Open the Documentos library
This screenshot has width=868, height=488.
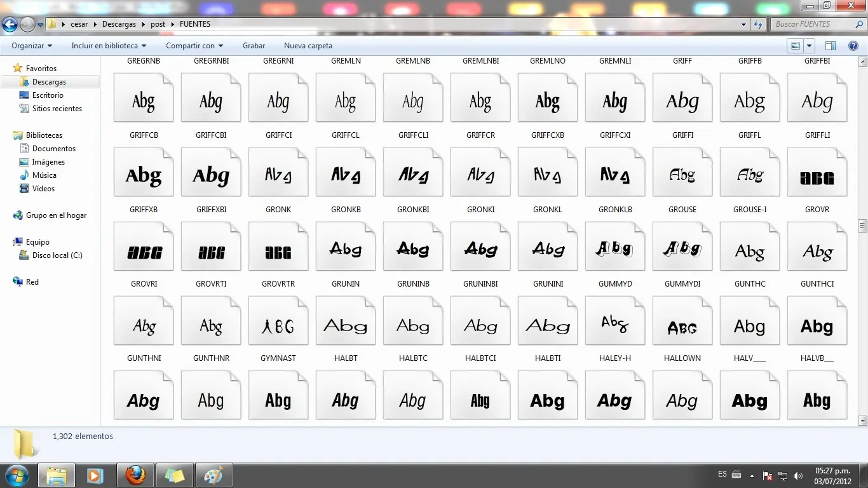pos(54,149)
